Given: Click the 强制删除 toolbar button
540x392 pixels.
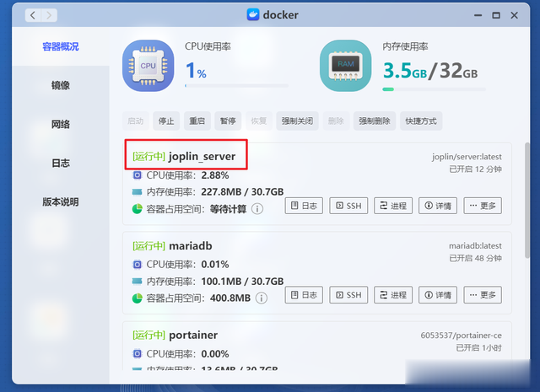Looking at the screenshot, I should click(375, 121).
